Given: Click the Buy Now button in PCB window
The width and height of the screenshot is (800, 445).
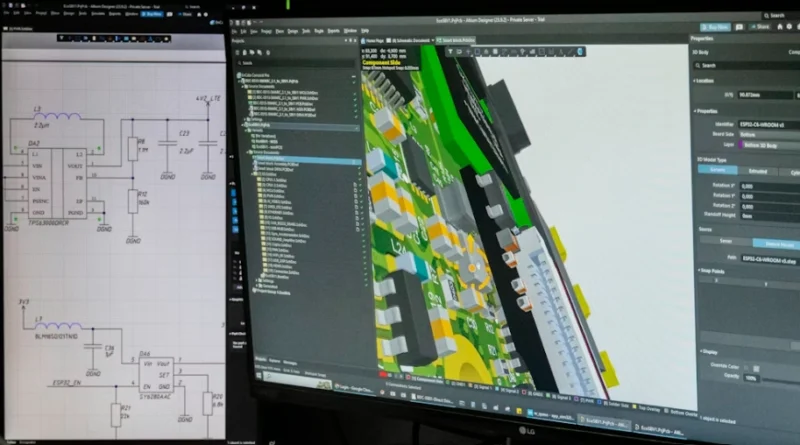Looking at the screenshot, I should pyautogui.click(x=715, y=27).
